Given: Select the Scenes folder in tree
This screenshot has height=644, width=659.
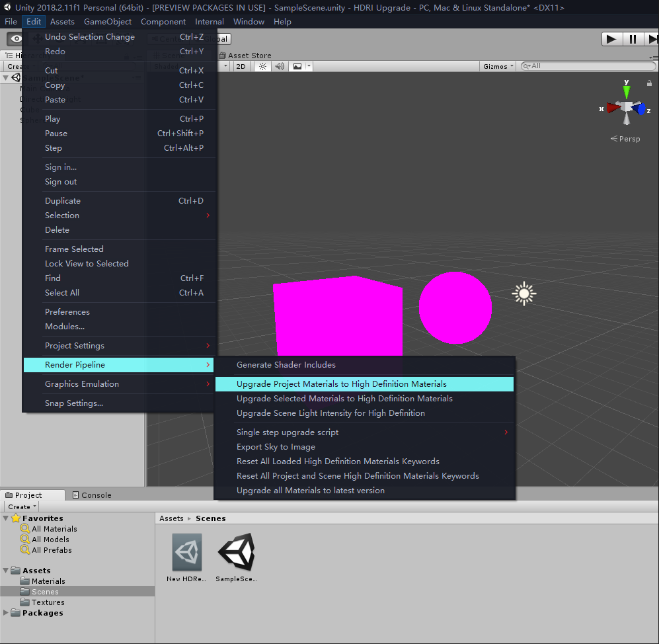Looking at the screenshot, I should point(77,592).
